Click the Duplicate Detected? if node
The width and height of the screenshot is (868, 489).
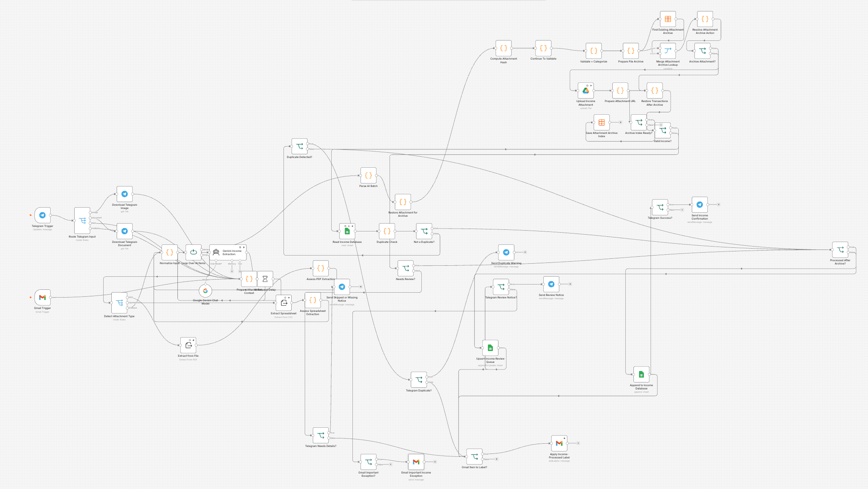tap(300, 147)
